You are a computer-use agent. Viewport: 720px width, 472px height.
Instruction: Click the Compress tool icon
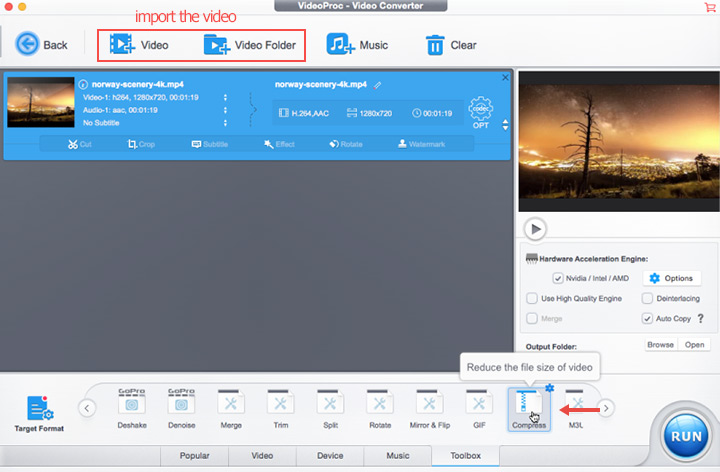pos(528,405)
